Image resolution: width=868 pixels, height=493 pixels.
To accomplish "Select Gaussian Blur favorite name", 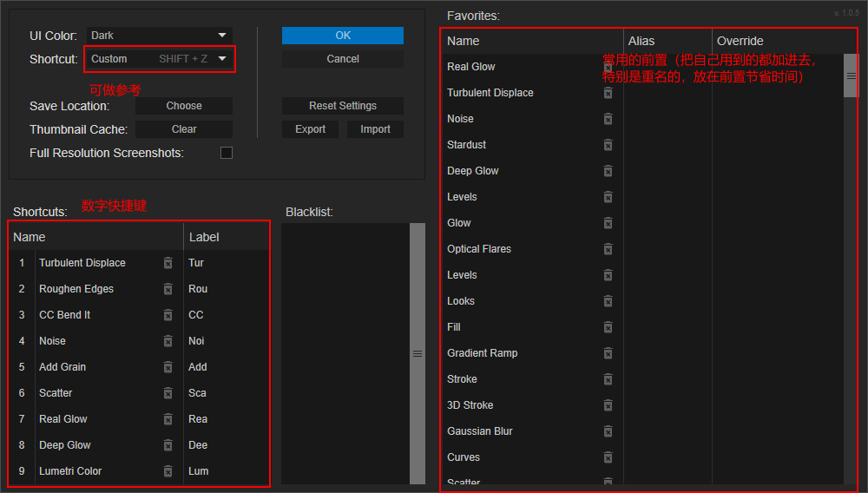I will 479,431.
